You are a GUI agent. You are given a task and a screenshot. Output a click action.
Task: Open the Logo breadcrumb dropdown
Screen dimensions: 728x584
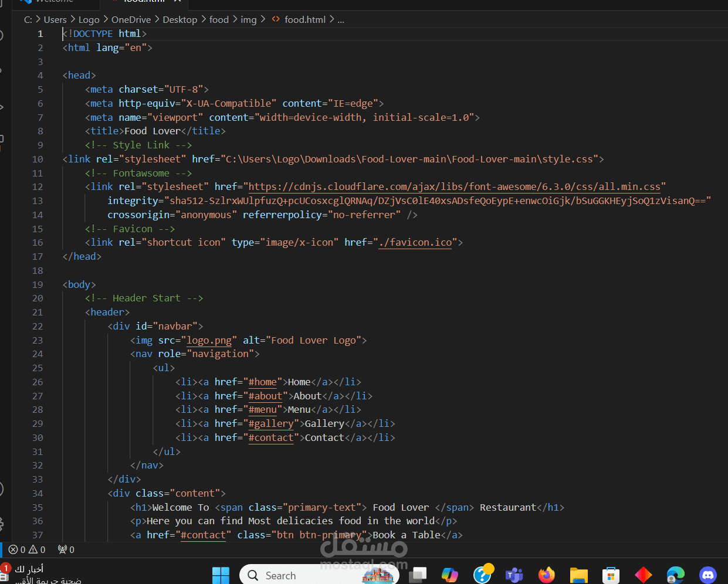tap(89, 19)
